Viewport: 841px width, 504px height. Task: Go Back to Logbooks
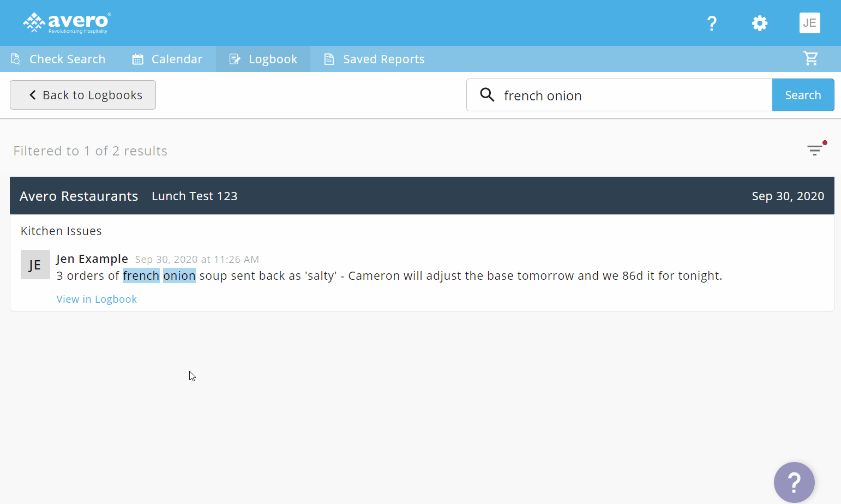click(83, 95)
